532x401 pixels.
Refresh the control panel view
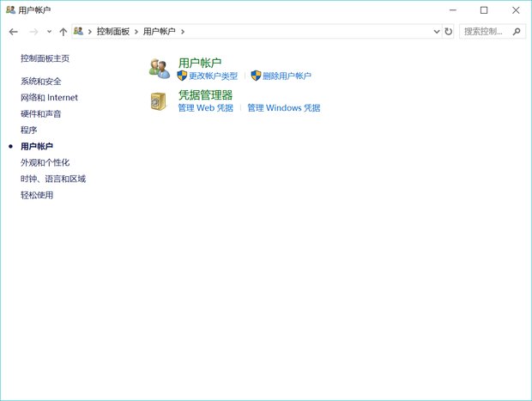click(449, 32)
